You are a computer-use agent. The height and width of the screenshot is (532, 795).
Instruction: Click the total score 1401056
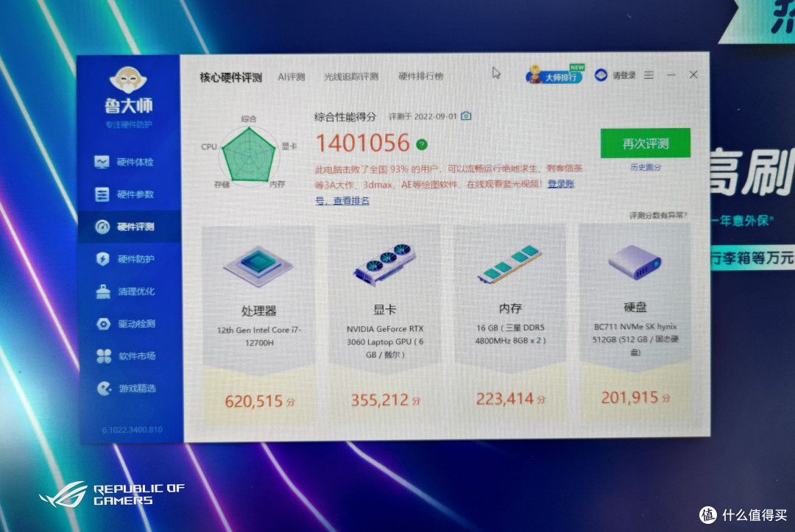click(x=362, y=143)
